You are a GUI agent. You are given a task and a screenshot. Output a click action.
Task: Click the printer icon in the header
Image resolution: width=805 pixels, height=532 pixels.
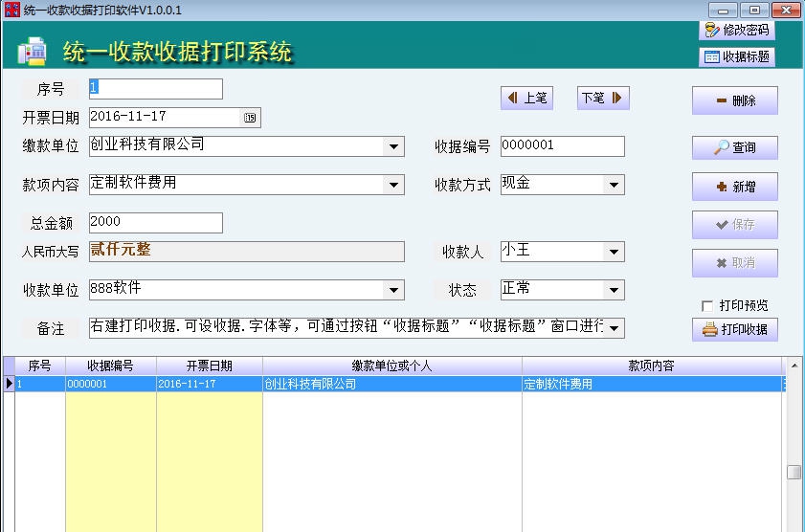(32, 52)
